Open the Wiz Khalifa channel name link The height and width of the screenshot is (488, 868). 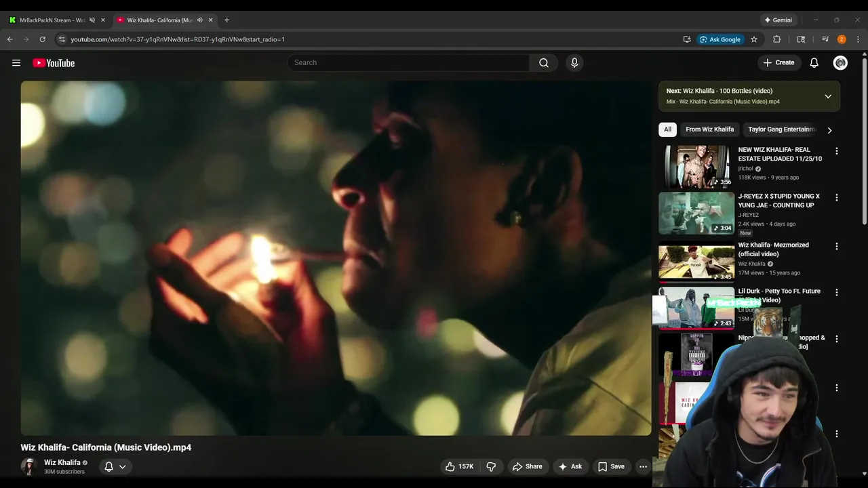pos(62,462)
